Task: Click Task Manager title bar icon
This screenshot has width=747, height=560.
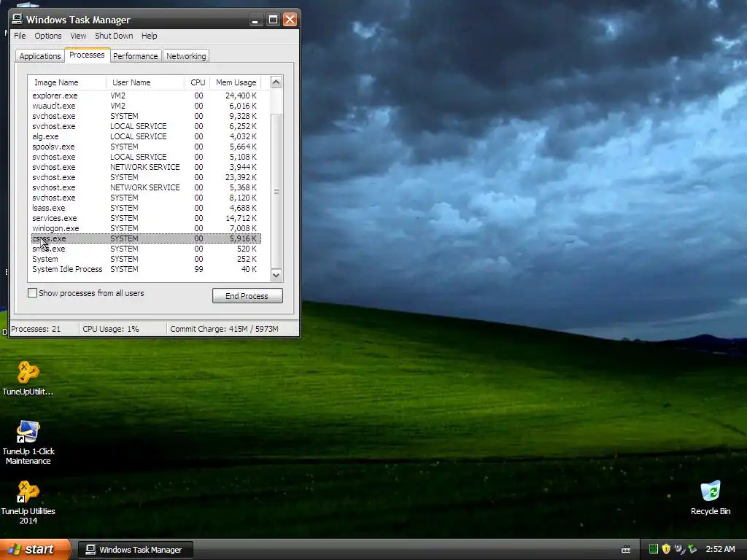Action: [18, 19]
